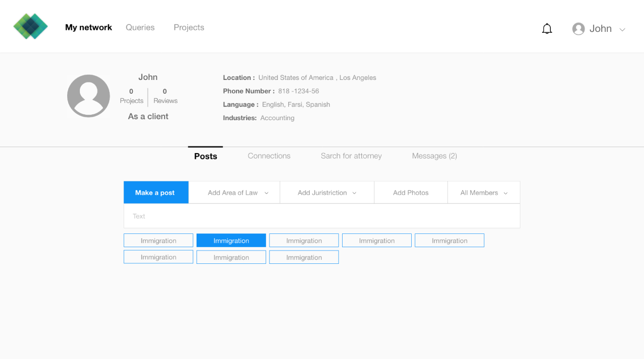Select the Posts tab

[x=205, y=156]
